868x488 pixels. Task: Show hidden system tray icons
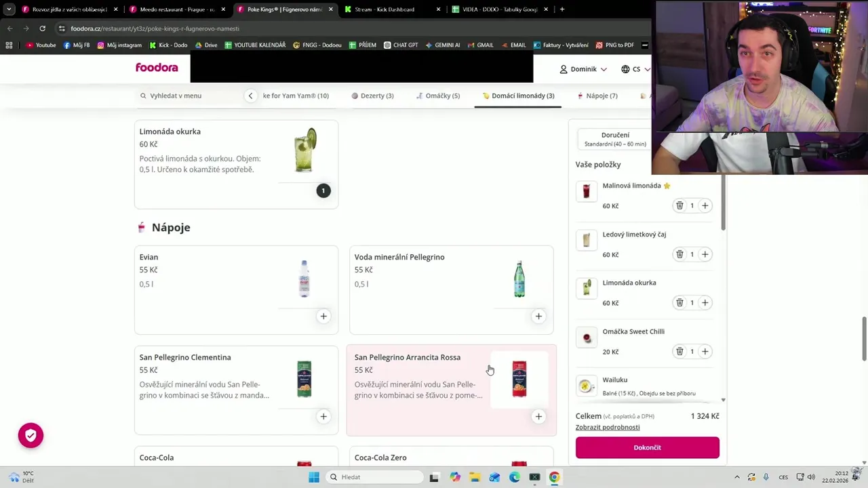[x=737, y=477]
